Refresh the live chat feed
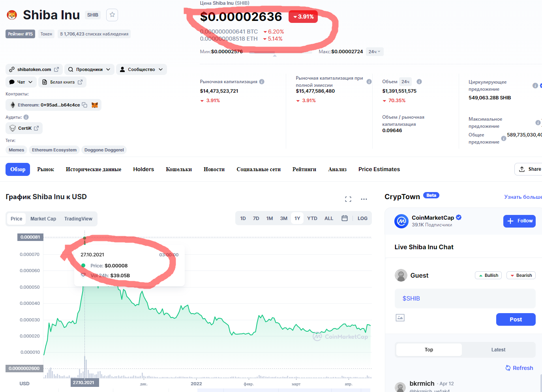Image resolution: width=542 pixels, height=392 pixels. (519, 368)
